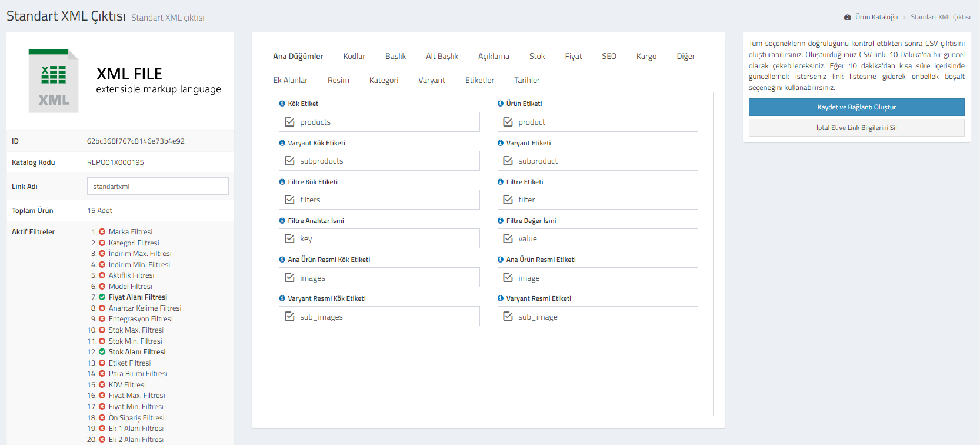This screenshot has height=445, width=980.
Task: Click the filter text field
Action: point(598,200)
